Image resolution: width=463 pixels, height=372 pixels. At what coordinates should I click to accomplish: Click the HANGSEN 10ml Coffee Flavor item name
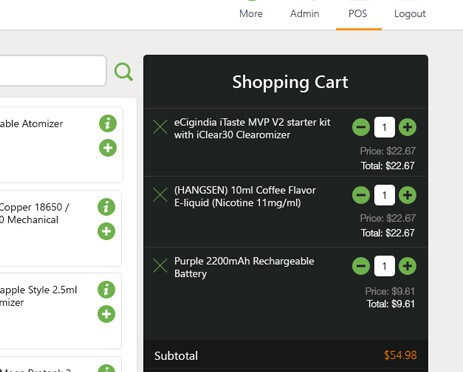click(x=245, y=196)
